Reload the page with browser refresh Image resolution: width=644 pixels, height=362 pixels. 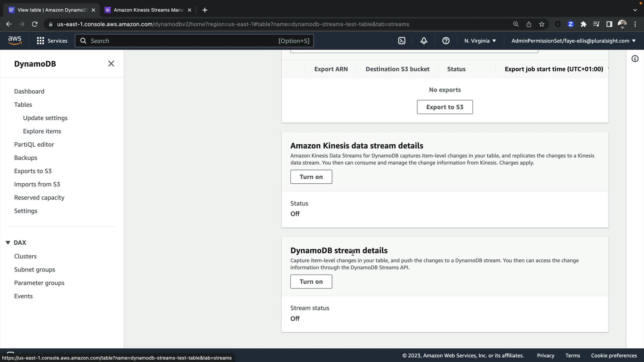35,24
